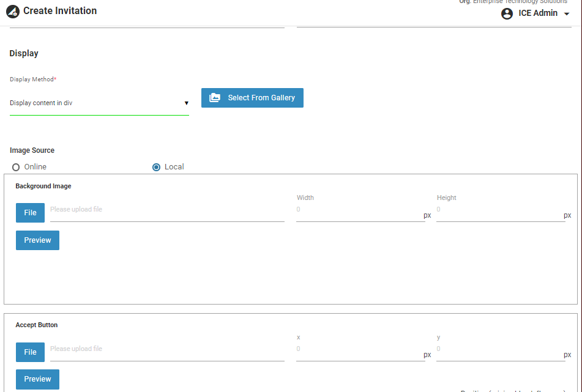Click the Background Image upload file field
Screen dimensions: 582x392
tap(166, 210)
